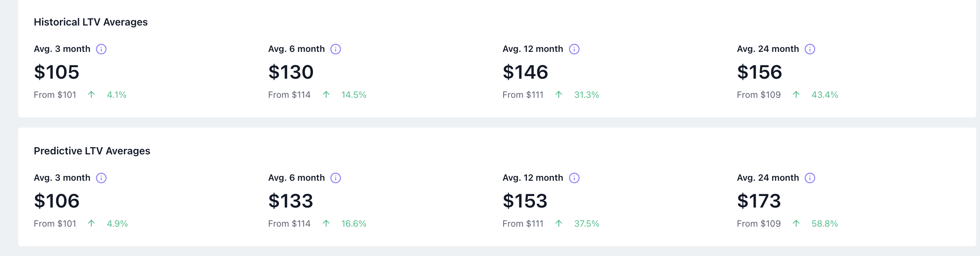The image size is (980, 256).
Task: Open info tooltip for Predictive Avg. 24 month
Action: [x=810, y=178]
